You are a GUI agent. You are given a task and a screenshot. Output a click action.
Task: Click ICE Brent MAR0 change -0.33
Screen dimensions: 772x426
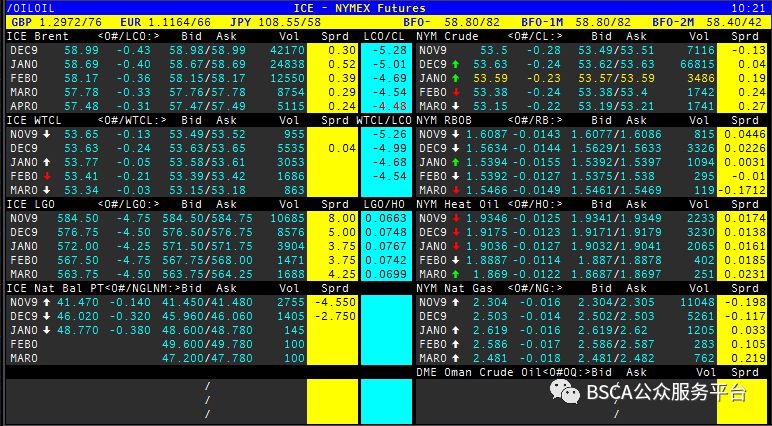point(134,92)
